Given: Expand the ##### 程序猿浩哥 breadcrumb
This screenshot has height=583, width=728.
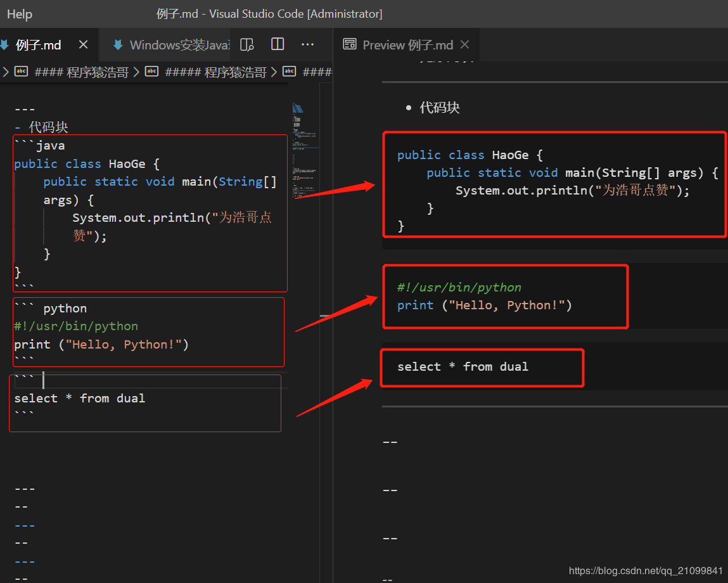Looking at the screenshot, I should pyautogui.click(x=215, y=72).
